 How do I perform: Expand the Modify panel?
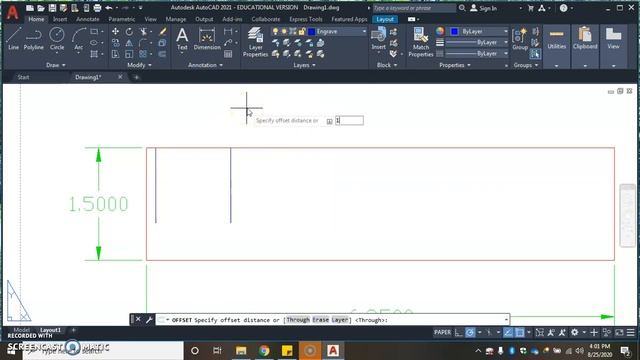pyautogui.click(x=139, y=65)
